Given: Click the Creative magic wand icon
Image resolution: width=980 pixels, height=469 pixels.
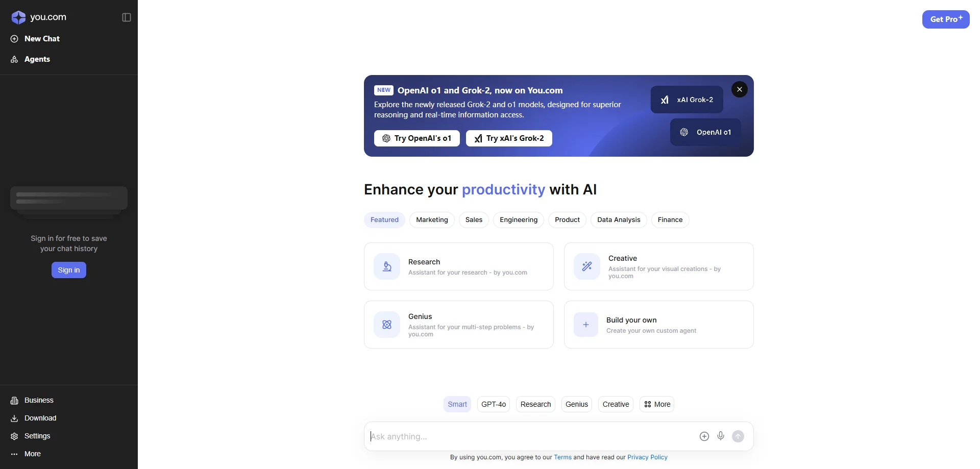Looking at the screenshot, I should click(587, 266).
